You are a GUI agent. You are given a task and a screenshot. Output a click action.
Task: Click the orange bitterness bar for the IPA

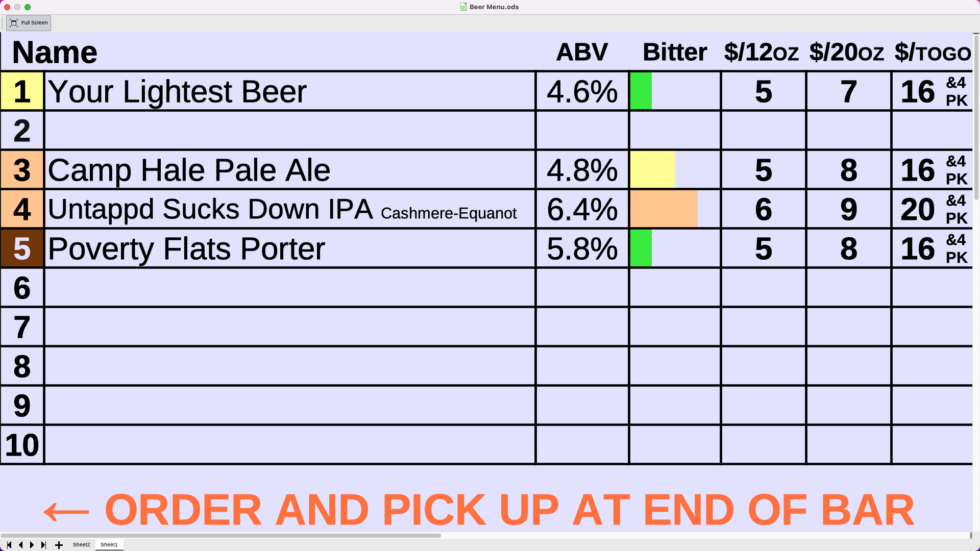664,209
